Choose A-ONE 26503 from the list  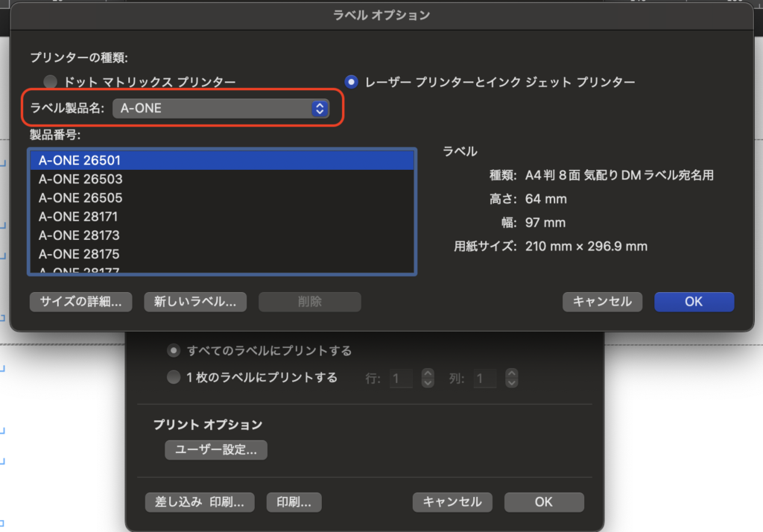pos(80,179)
